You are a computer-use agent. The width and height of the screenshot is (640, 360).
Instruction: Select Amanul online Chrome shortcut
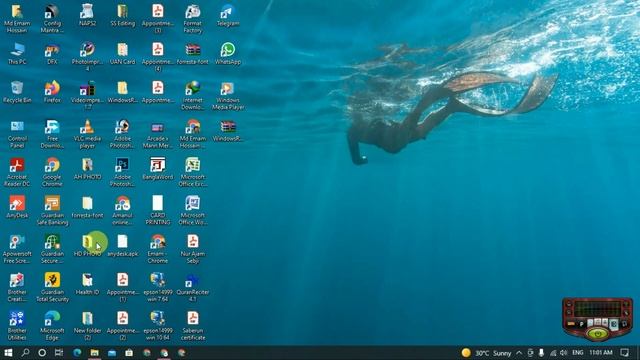coord(122,211)
